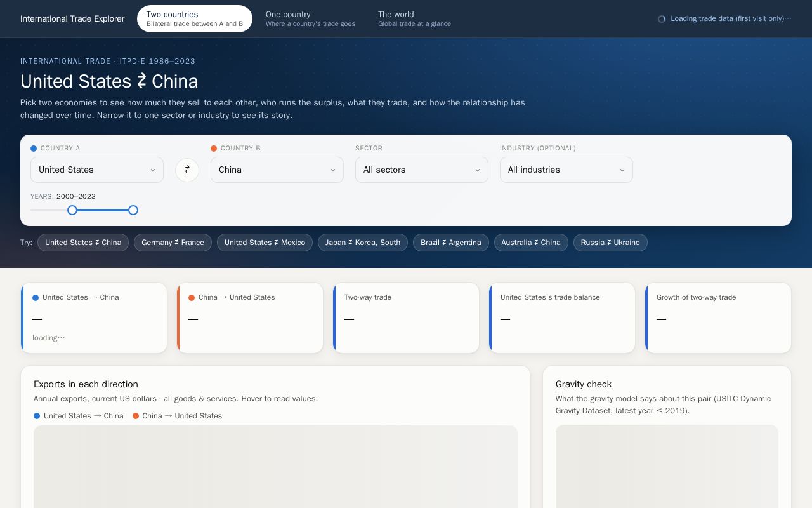The height and width of the screenshot is (508, 812).
Task: Open The world tab
Action: (x=414, y=18)
